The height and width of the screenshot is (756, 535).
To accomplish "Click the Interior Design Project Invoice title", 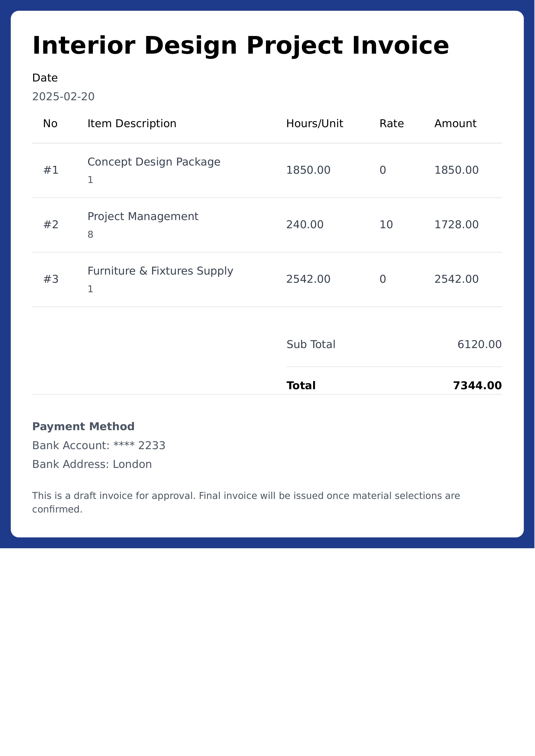I will tap(240, 45).
